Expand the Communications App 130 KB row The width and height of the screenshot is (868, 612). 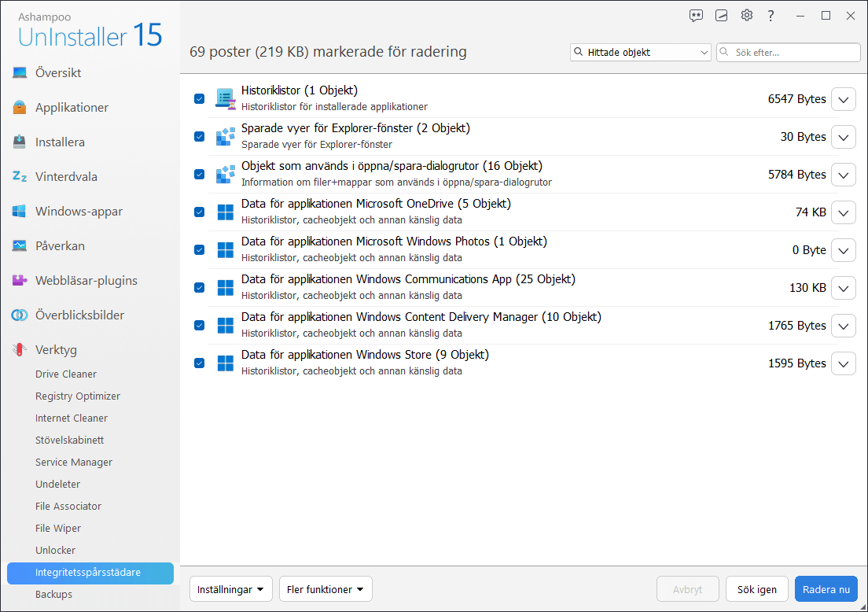click(x=844, y=288)
